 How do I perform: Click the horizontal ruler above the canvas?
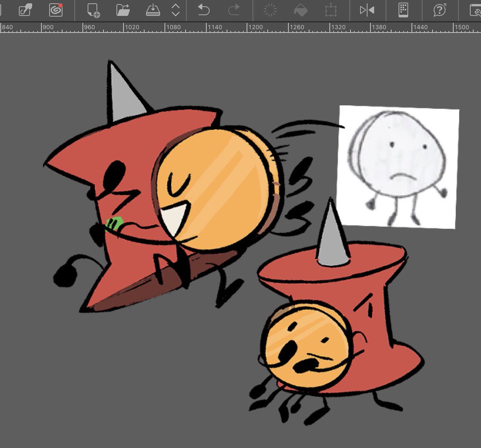coord(240,27)
